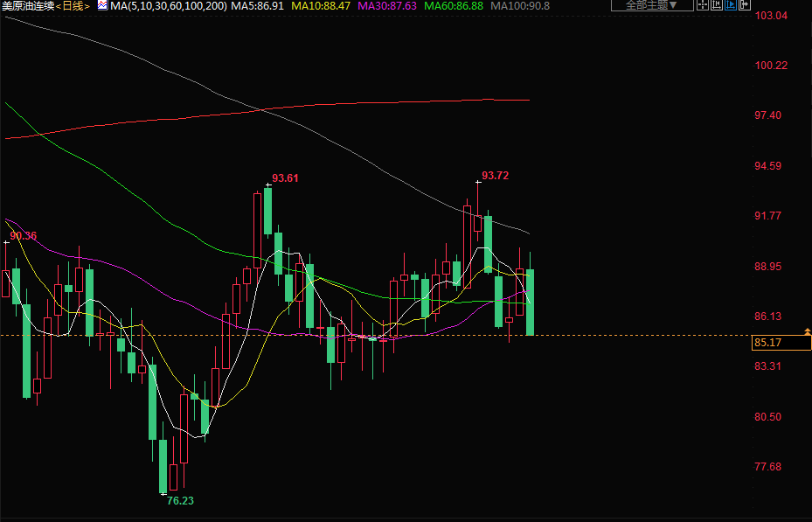
Task: Click the 83.31 price axis label
Action: pos(768,366)
